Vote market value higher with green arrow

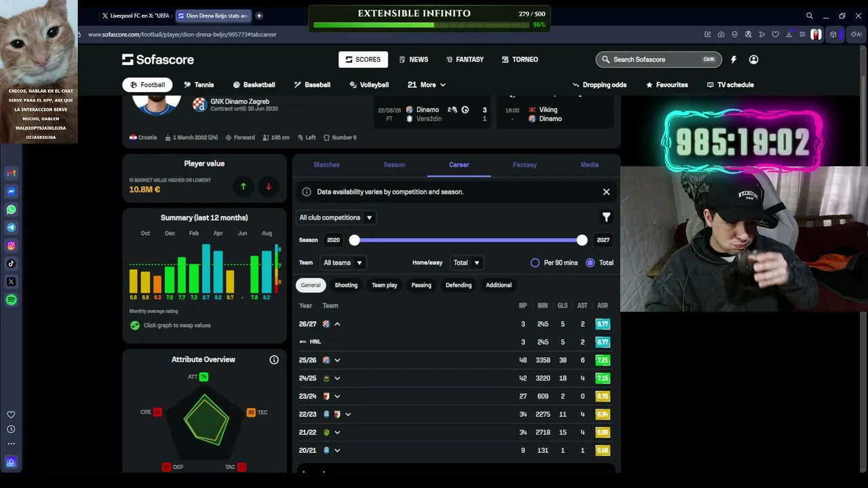click(x=243, y=186)
